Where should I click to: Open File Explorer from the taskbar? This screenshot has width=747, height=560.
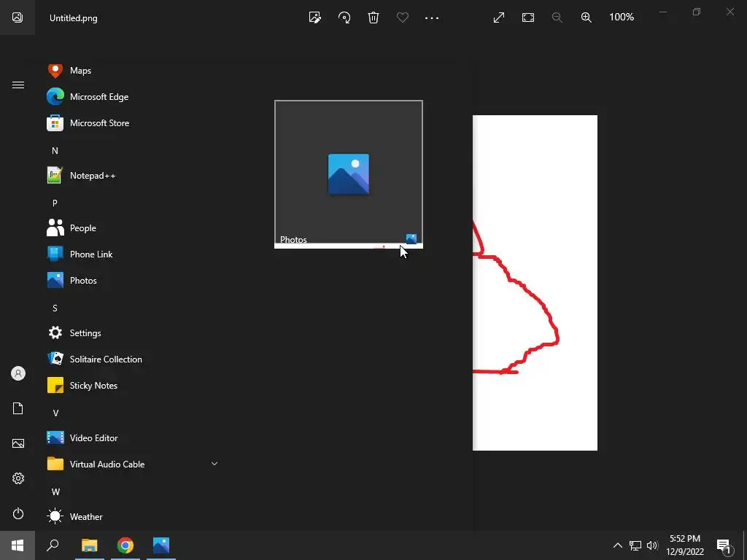click(89, 545)
